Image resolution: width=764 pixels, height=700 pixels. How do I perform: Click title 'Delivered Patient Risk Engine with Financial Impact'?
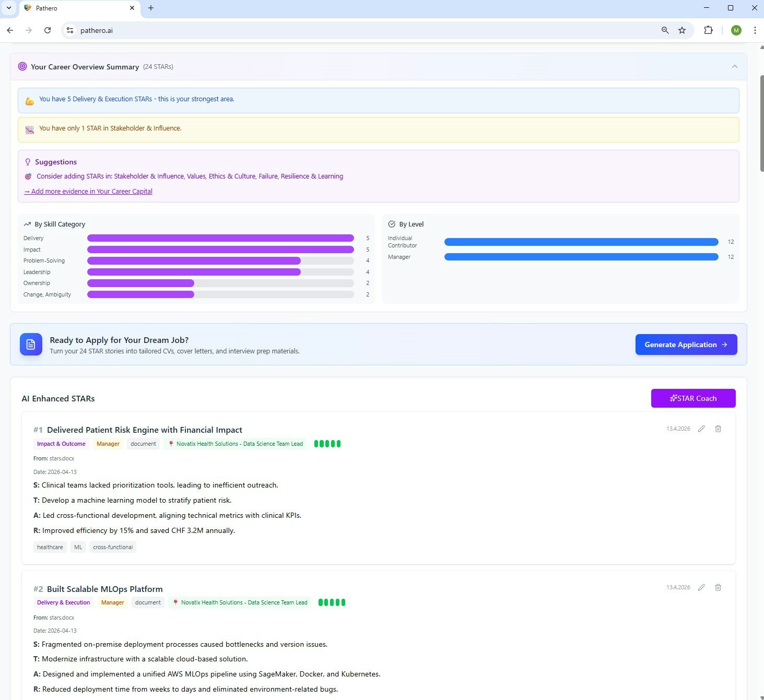[145, 430]
